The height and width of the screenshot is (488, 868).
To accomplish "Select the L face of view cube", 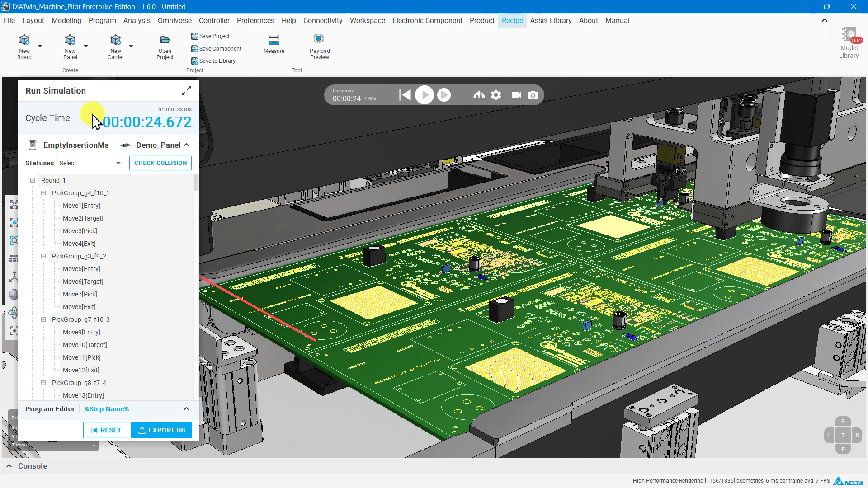I will click(829, 436).
